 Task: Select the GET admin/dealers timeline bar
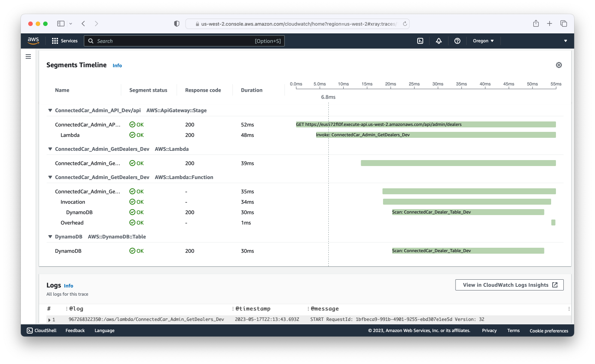click(x=426, y=124)
